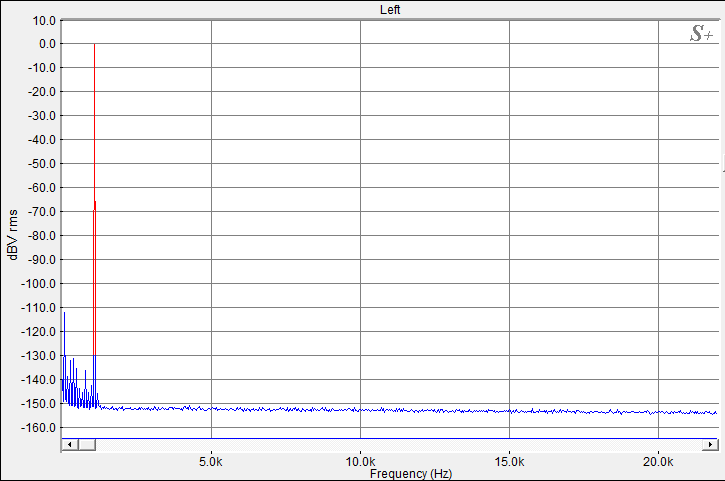Image resolution: width=725 pixels, height=481 pixels.
Task: Click the "Left" channel title
Action: (x=390, y=10)
